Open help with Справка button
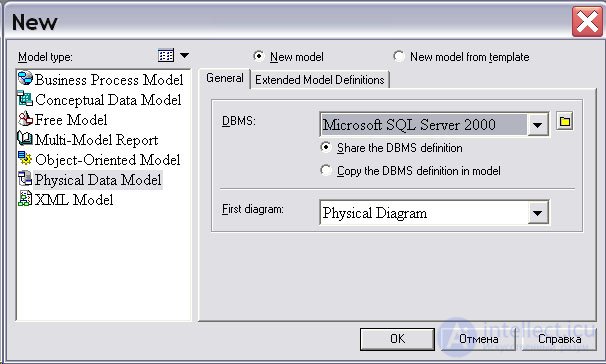The width and height of the screenshot is (606, 364). [x=559, y=339]
